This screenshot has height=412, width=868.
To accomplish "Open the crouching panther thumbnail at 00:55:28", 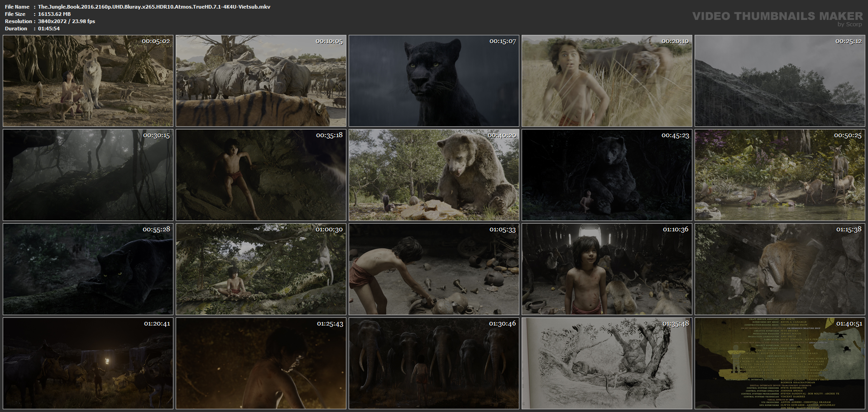I will click(x=88, y=269).
